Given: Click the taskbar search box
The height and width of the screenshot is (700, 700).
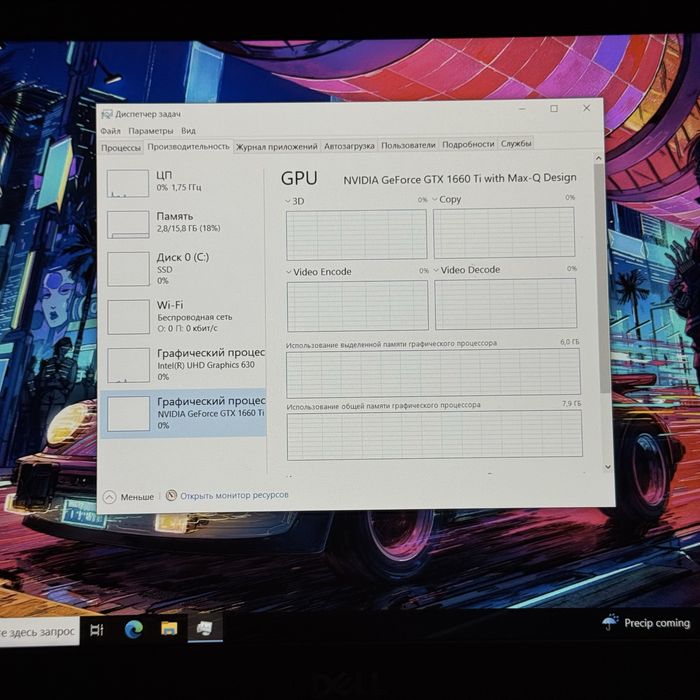Looking at the screenshot, I should (39, 632).
